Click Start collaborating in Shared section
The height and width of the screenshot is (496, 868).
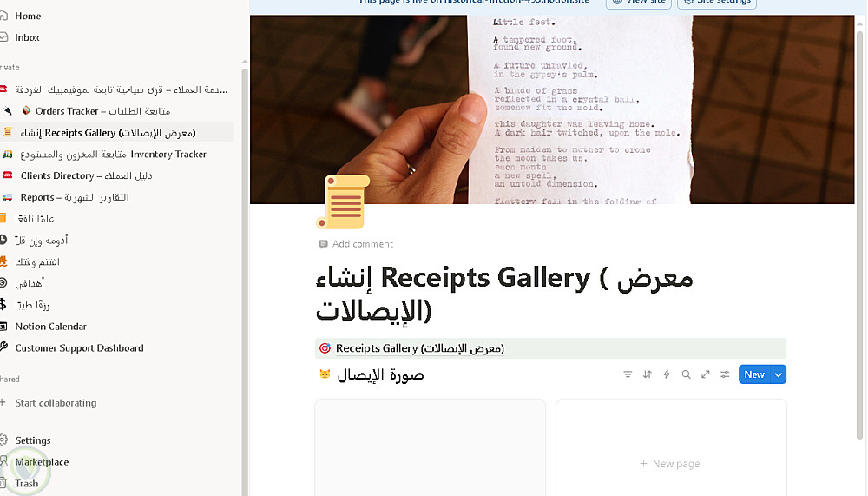[56, 403]
